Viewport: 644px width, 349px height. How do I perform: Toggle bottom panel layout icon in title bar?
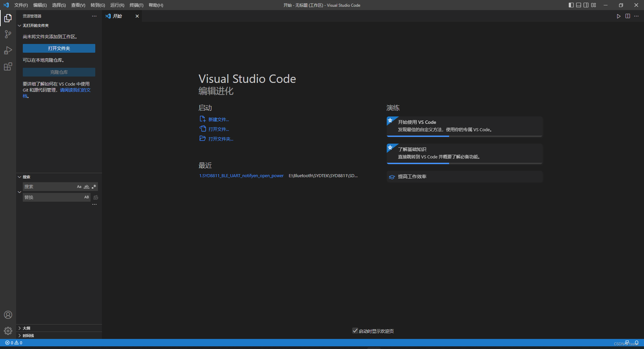coord(579,5)
